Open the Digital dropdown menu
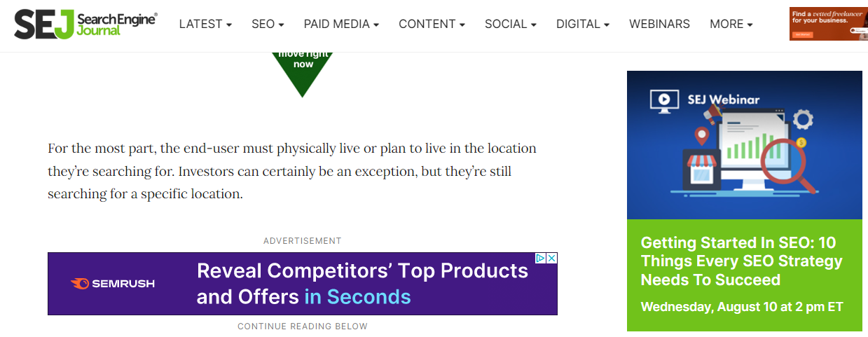868x337 pixels. point(583,24)
